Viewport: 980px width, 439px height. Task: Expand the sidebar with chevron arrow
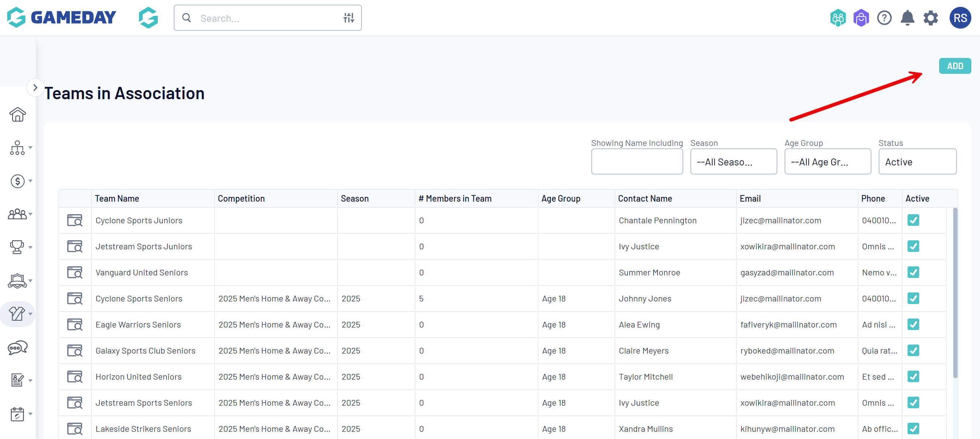[x=35, y=88]
